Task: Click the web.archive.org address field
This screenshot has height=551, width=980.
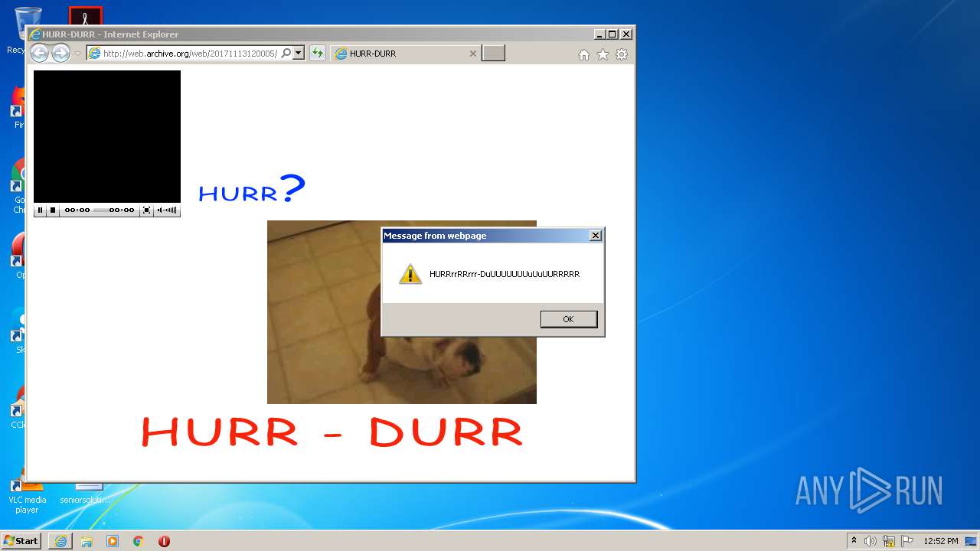Action: click(x=190, y=54)
